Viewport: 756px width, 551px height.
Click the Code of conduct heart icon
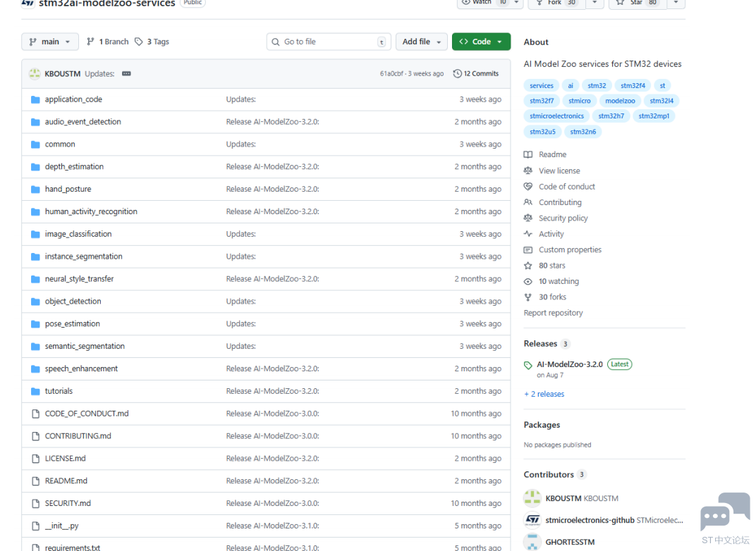coord(528,187)
